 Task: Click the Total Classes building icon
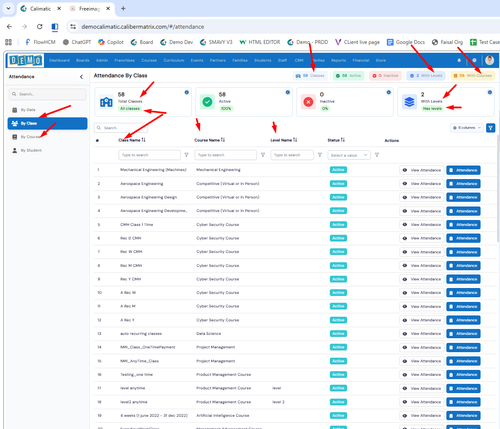pyautogui.click(x=106, y=102)
